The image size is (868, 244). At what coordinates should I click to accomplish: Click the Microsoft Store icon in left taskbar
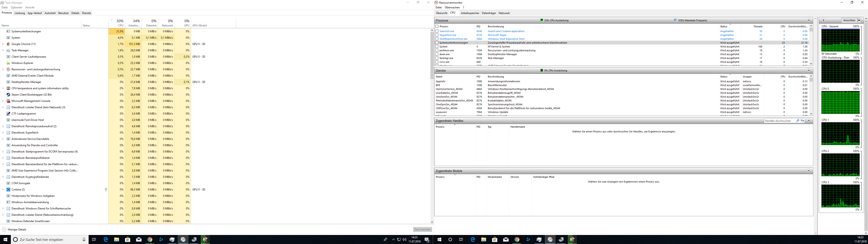point(127,240)
